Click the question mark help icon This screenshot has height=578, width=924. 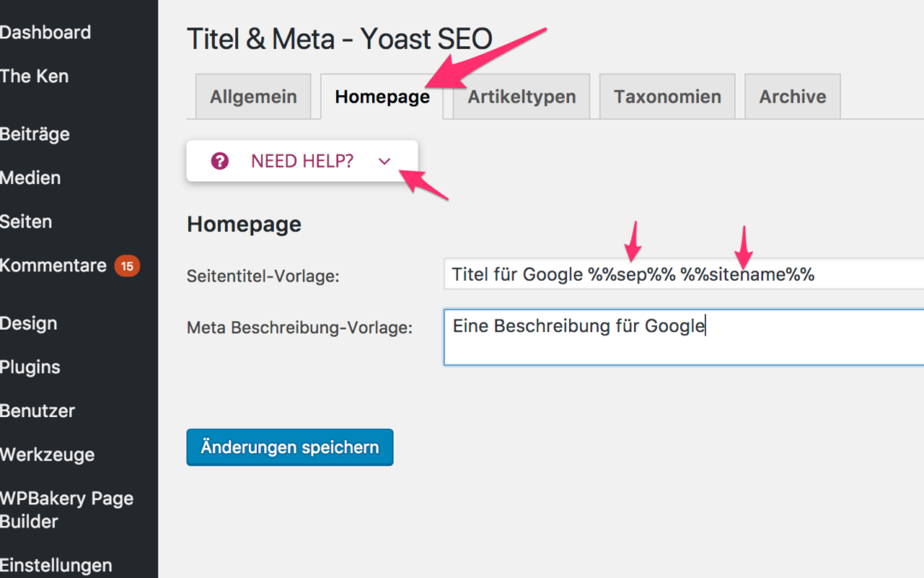coord(220,161)
